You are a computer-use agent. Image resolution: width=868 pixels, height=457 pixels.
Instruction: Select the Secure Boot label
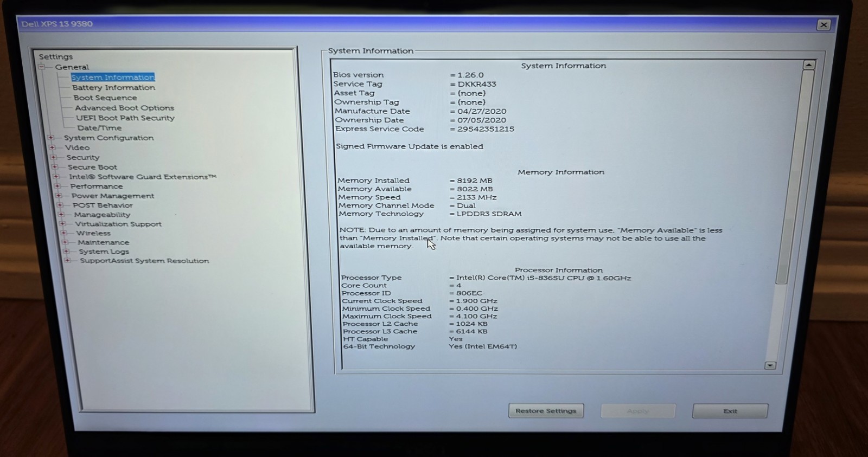pos(92,167)
